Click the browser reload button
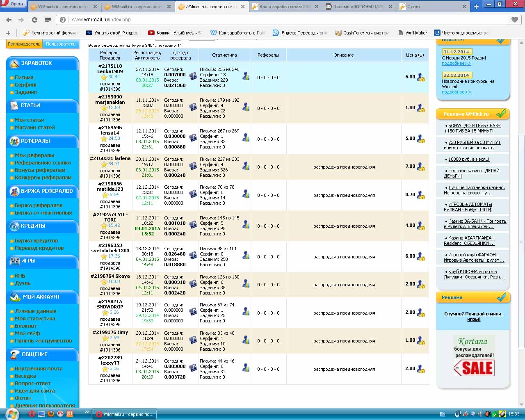This screenshot has width=525, height=420. point(34,20)
